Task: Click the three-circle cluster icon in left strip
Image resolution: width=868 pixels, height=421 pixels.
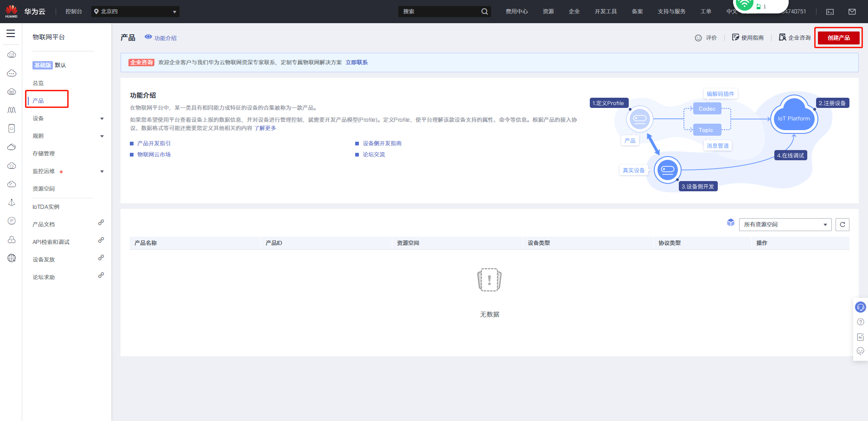Action: point(12,239)
